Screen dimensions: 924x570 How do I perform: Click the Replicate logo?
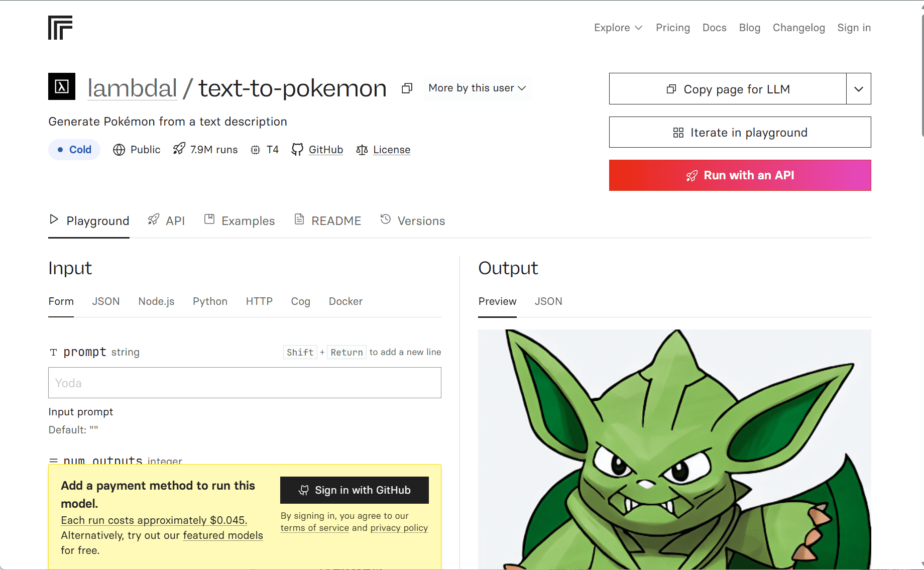coord(61,28)
